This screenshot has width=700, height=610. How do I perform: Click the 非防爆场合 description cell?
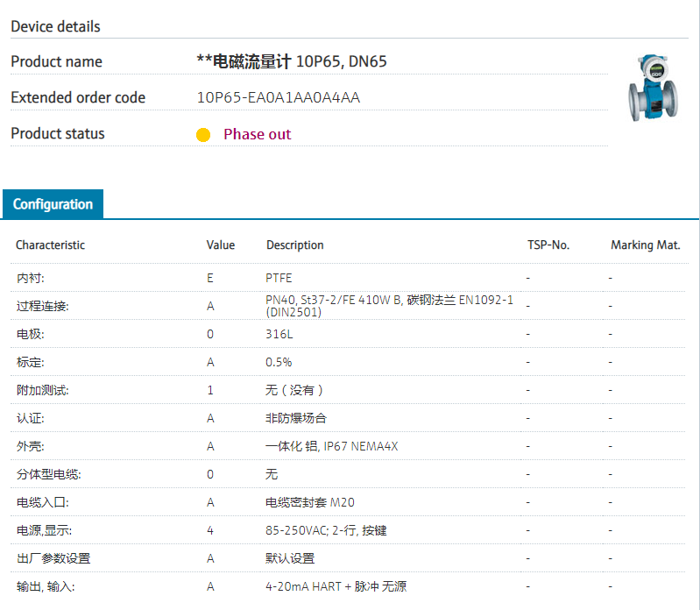[x=295, y=418]
